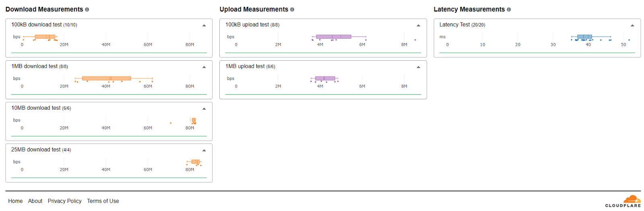Viewport: 644px width, 211px height.
Task: Collapse the Latency Test panel
Action: pyautogui.click(x=632, y=25)
